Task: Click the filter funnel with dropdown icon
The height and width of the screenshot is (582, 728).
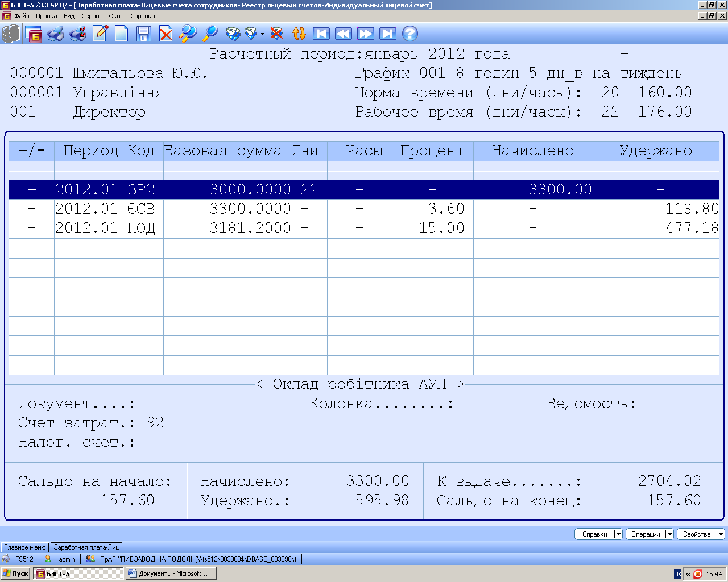Action: click(251, 34)
